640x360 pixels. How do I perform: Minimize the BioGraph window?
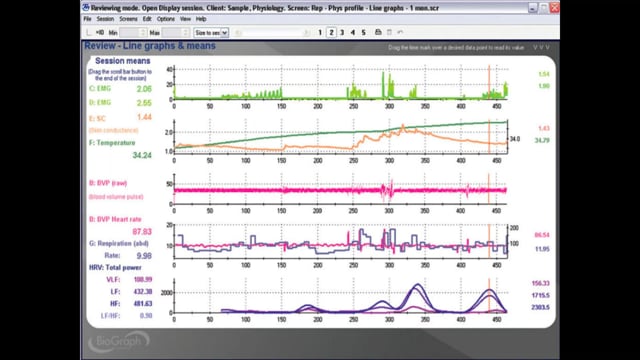(533, 8)
